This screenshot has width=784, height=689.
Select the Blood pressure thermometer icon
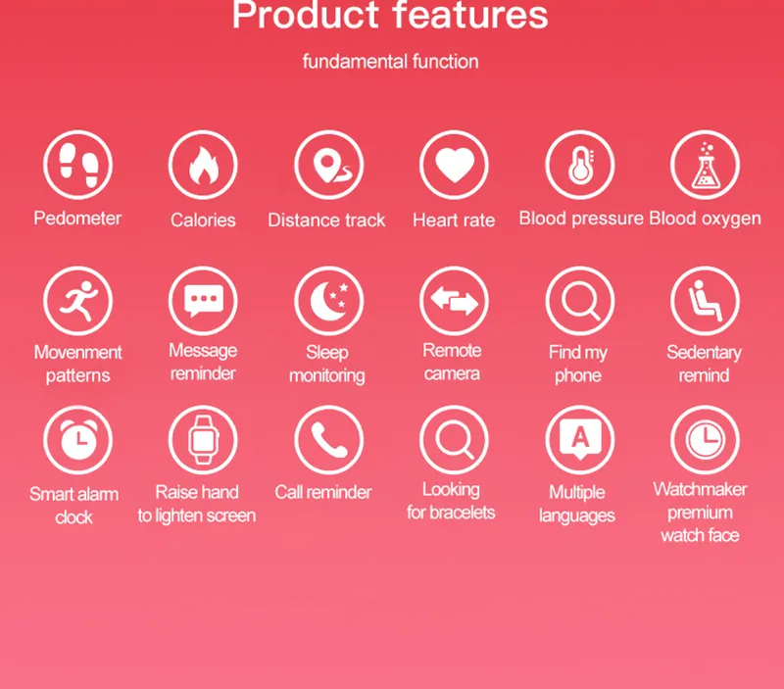tap(580, 165)
